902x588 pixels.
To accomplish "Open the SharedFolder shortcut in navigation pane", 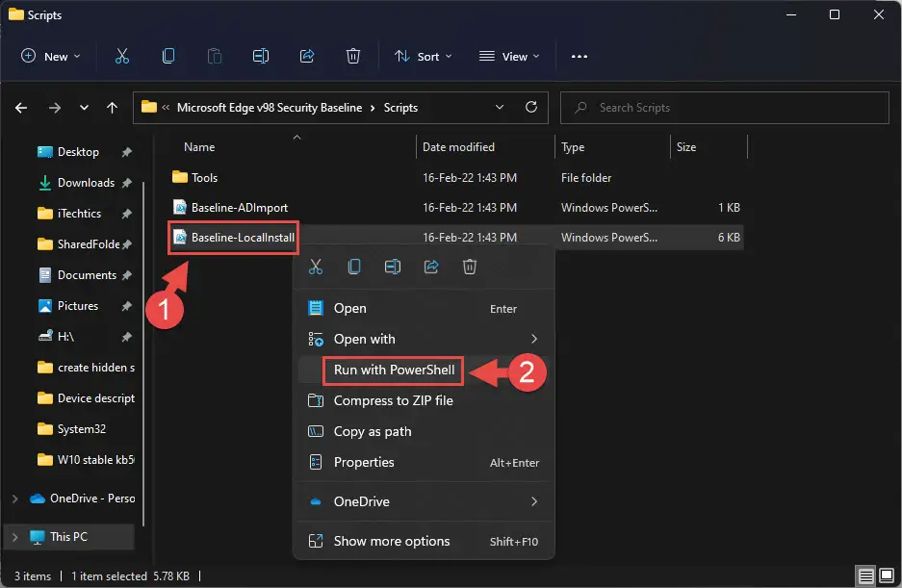I will [89, 244].
